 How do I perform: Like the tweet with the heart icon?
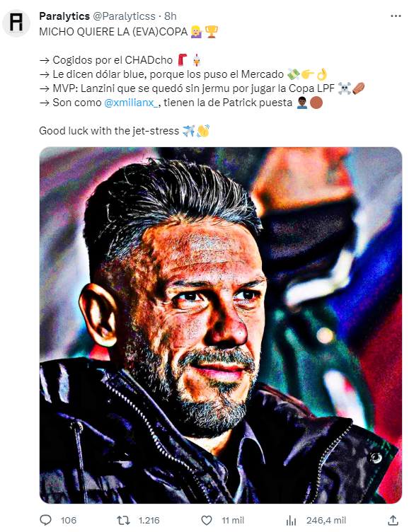[x=207, y=520]
